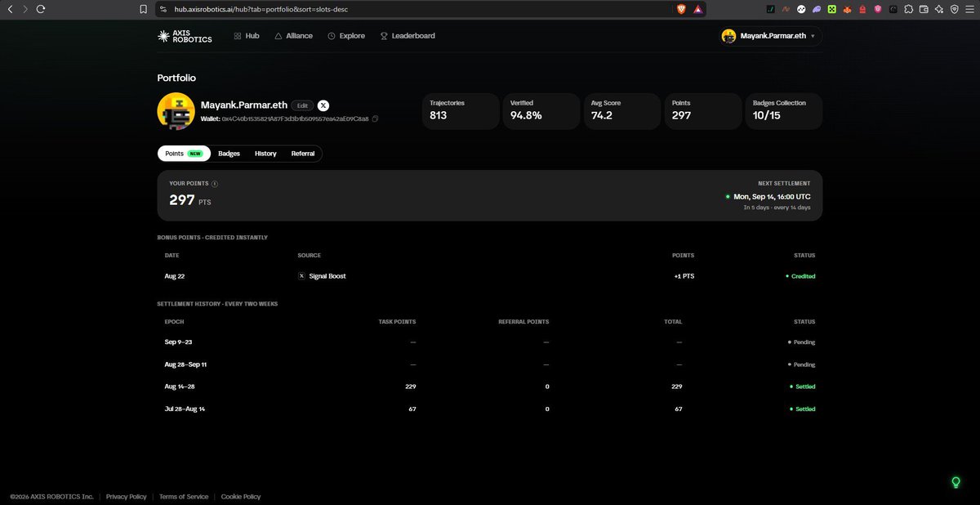Reload the page with the refresh icon

pyautogui.click(x=41, y=9)
